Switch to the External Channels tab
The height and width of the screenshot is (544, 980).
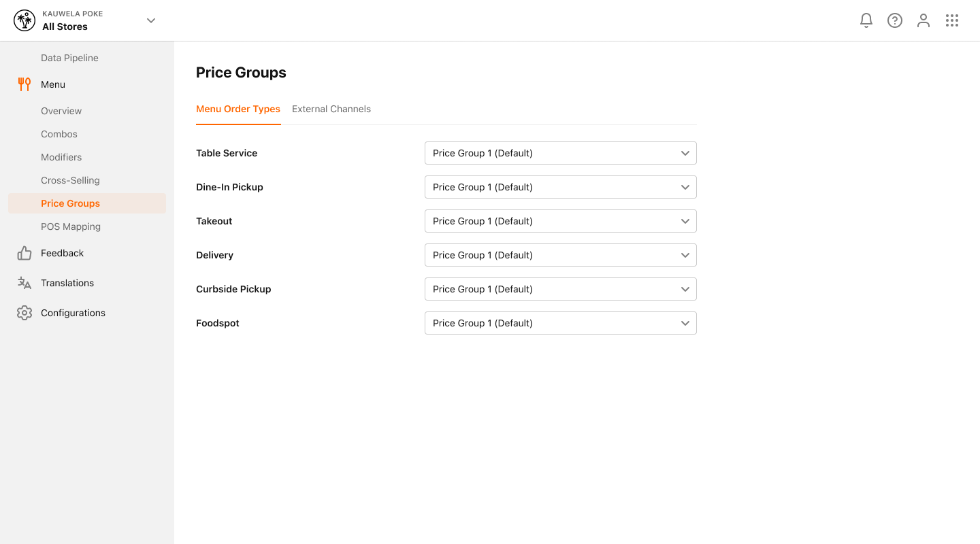click(x=331, y=109)
